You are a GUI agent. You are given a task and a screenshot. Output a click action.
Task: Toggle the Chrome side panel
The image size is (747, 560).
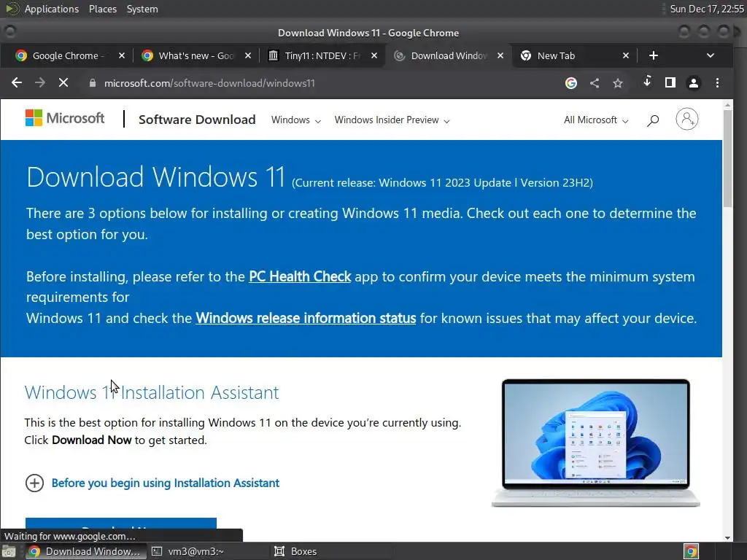pos(670,83)
